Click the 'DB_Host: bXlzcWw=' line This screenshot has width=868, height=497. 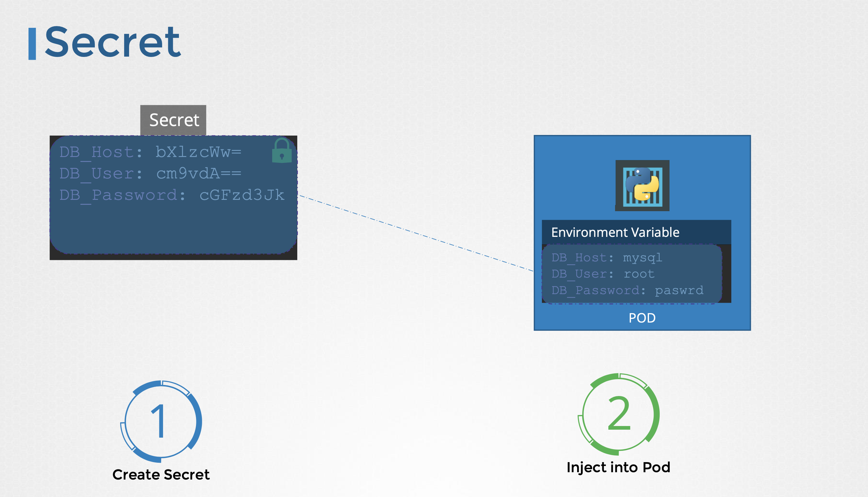(x=150, y=152)
